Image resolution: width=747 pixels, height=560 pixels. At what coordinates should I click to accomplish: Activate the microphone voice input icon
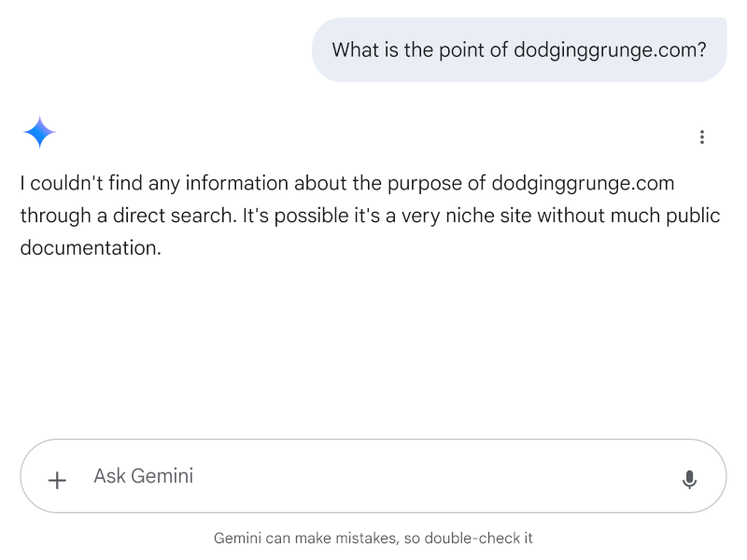[x=690, y=477]
